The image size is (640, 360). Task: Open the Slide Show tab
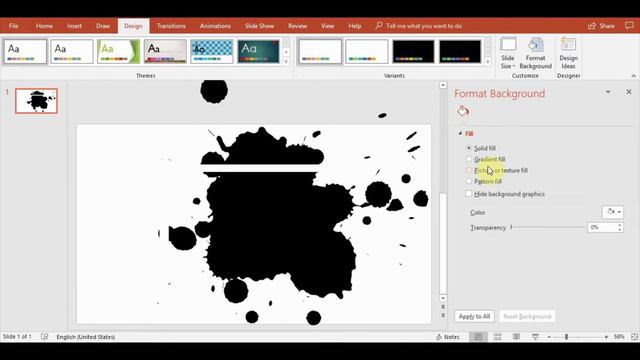point(259,26)
